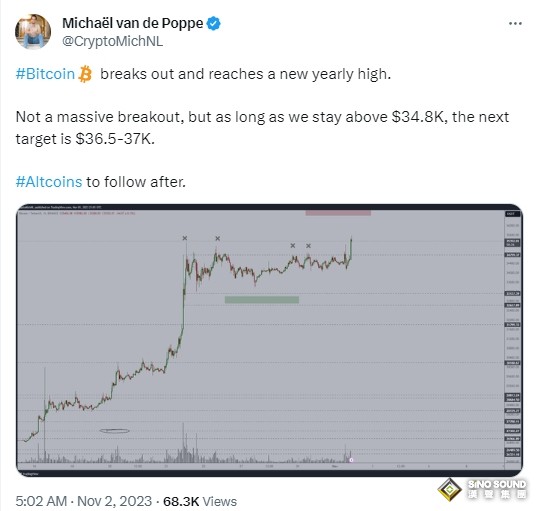
Task: Click the second X marker on chart
Action: coord(218,239)
